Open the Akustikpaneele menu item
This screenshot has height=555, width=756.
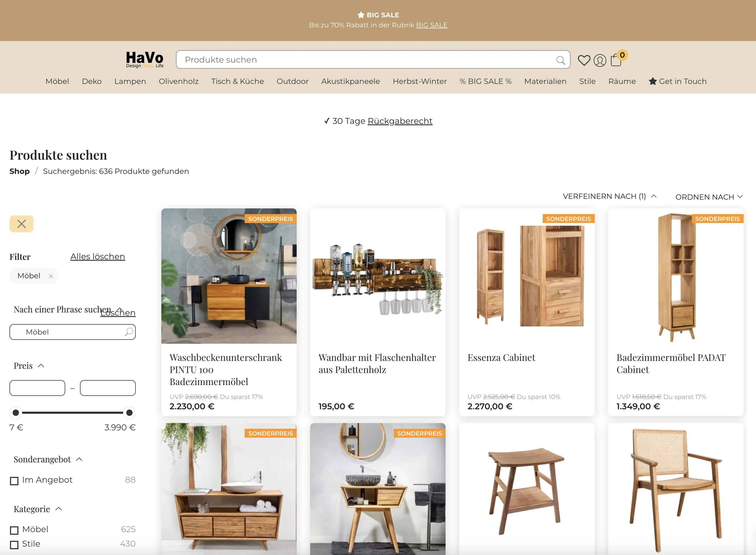click(350, 81)
